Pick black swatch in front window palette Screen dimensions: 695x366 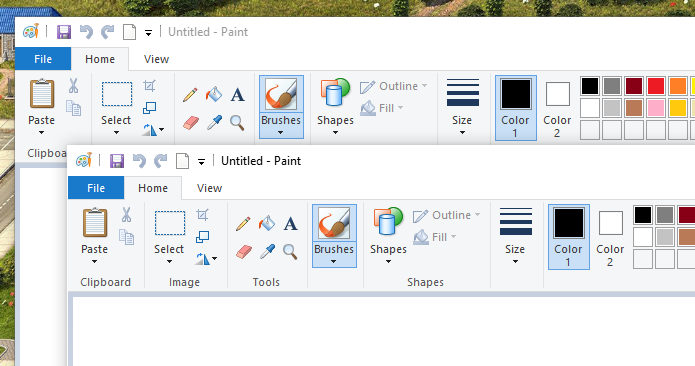(x=643, y=215)
